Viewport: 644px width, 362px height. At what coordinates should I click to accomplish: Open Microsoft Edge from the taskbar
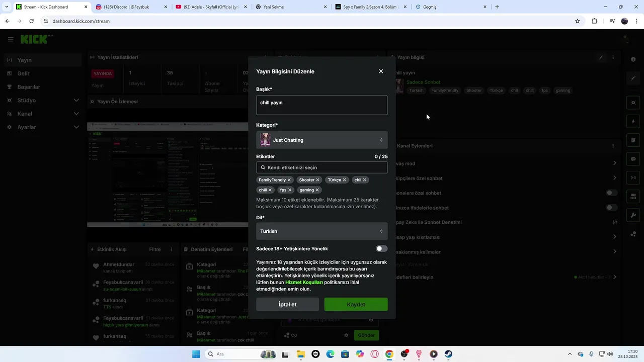(330, 354)
